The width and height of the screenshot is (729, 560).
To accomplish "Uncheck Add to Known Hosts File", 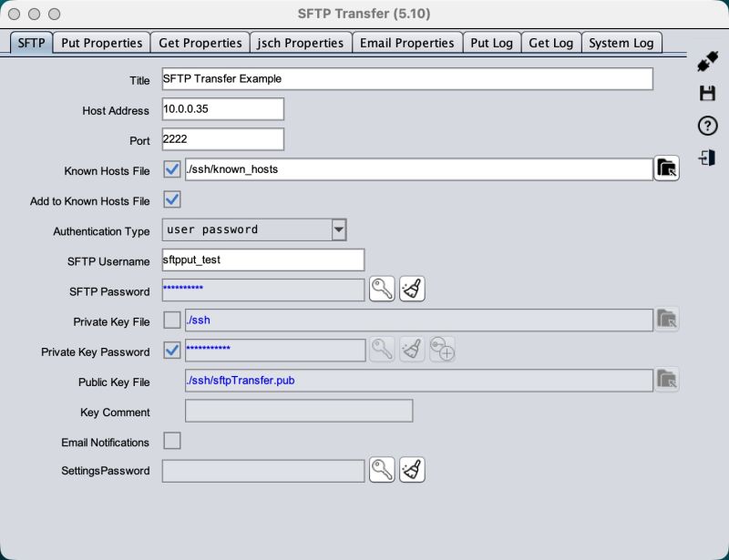I will (x=171, y=199).
